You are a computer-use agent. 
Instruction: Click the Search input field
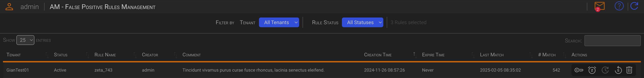coord(612,41)
